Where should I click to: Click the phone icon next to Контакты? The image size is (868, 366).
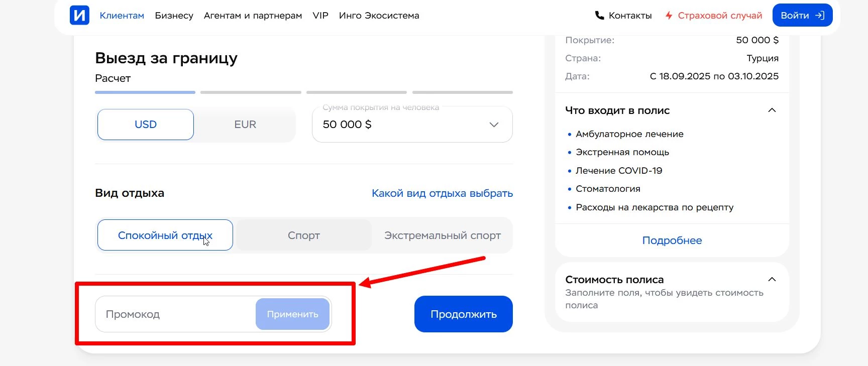click(x=599, y=15)
